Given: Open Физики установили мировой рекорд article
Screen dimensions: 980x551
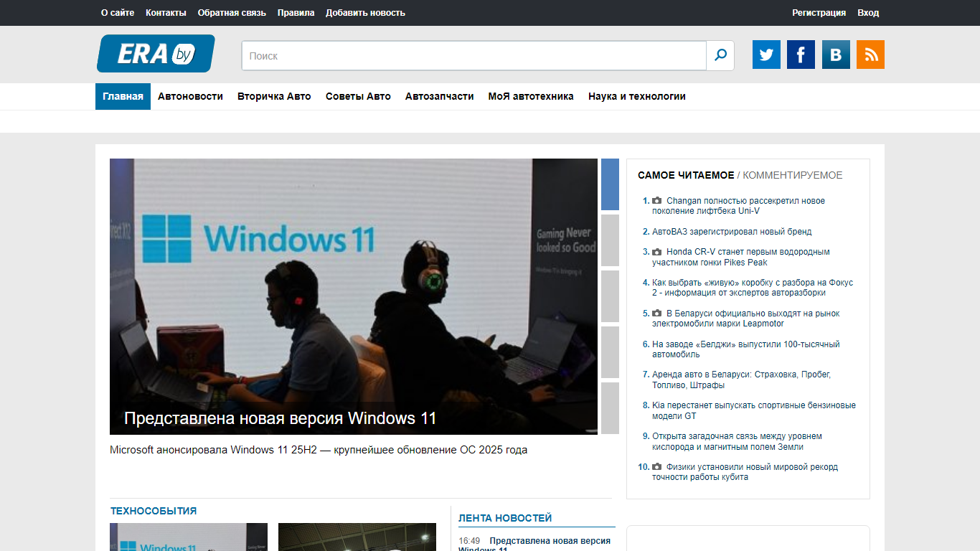Looking at the screenshot, I should tap(745, 472).
